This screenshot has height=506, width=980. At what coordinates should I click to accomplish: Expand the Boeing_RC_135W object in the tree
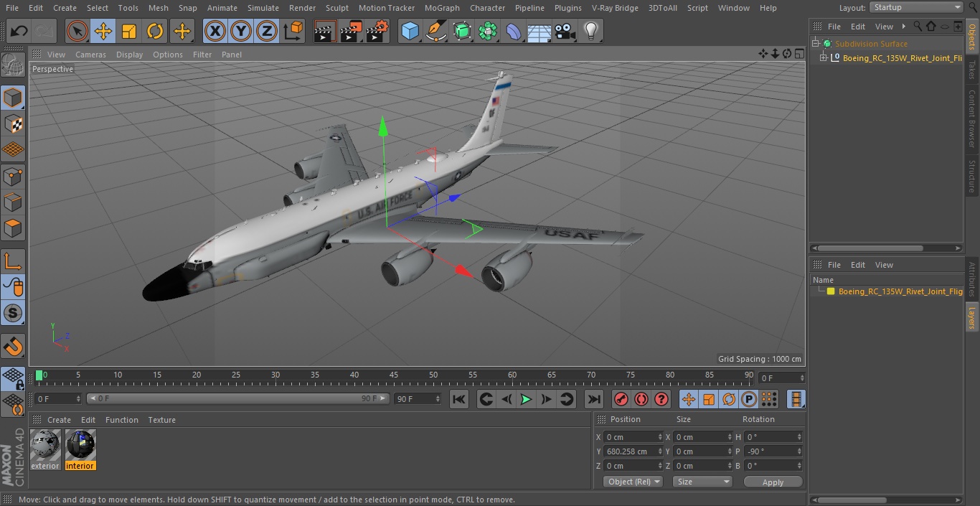click(x=824, y=58)
